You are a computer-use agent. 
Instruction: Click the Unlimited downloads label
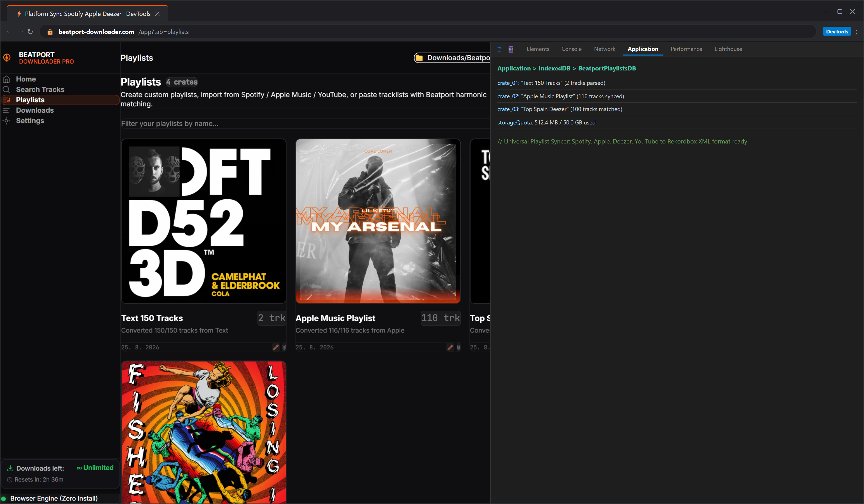[x=95, y=468]
